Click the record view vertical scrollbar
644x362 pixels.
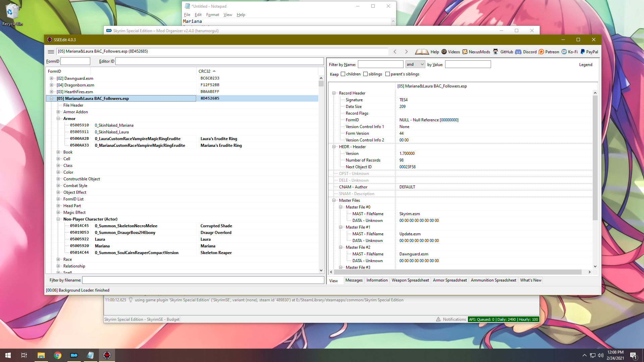pos(595,180)
